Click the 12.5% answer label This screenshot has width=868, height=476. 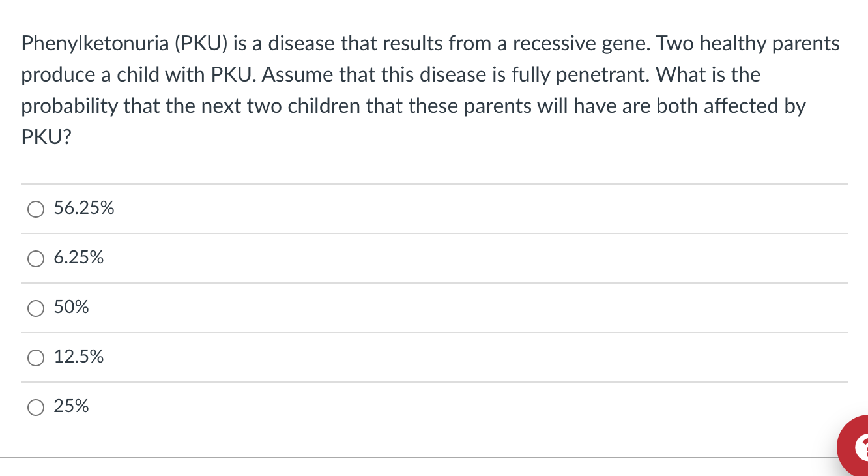[79, 357]
